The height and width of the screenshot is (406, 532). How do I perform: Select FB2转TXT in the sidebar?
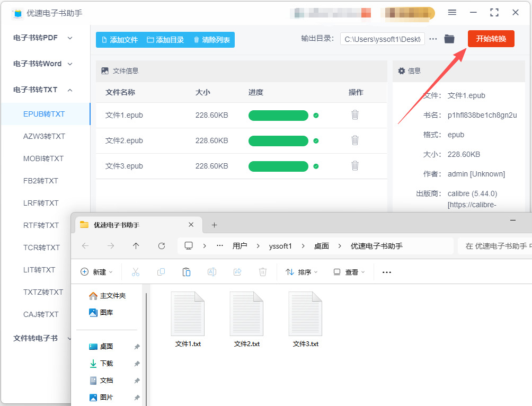coord(41,181)
